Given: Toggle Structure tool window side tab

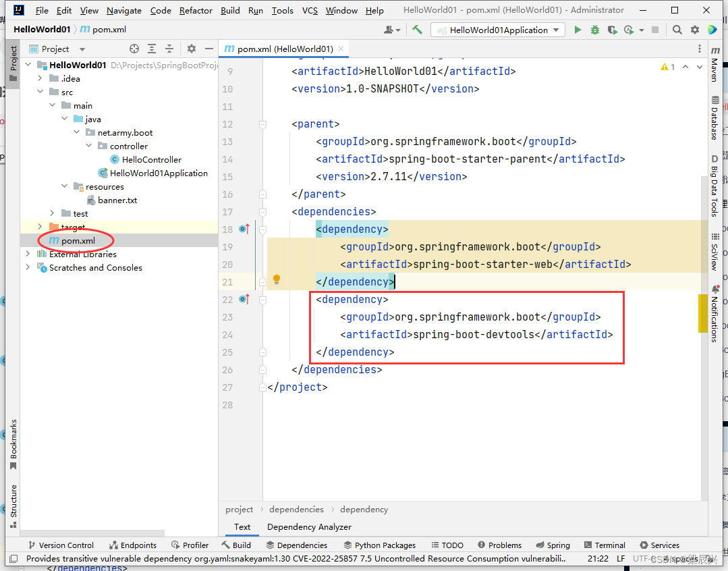Looking at the screenshot, I should click(13, 506).
